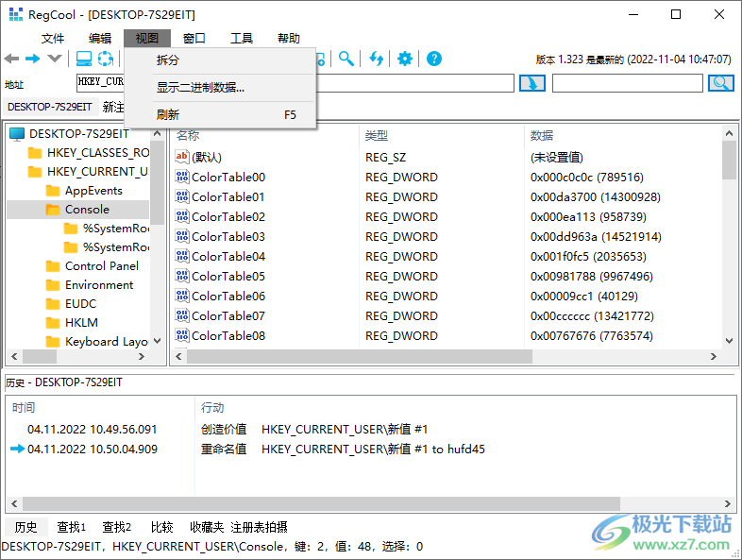
Task: Select Environment tree folder
Action: coord(99,285)
